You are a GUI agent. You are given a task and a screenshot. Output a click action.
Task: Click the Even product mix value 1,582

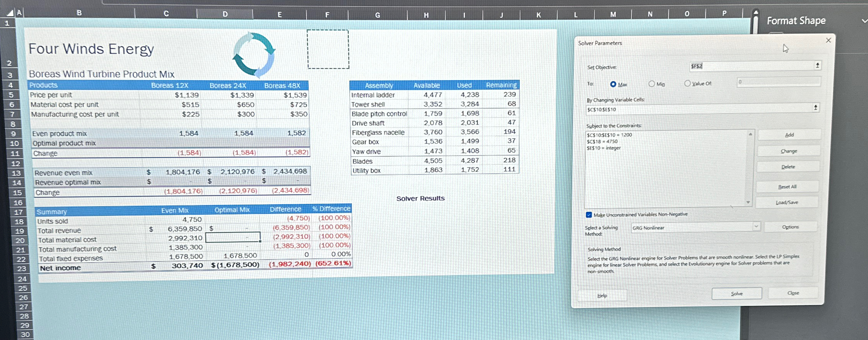point(297,133)
